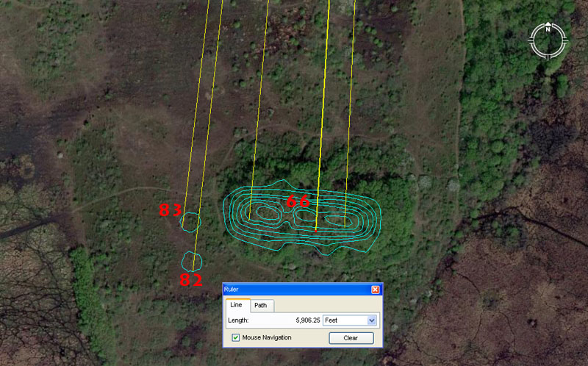Click the red ruler endpoint dot in the contours
This screenshot has width=588, height=366.
pos(315,230)
